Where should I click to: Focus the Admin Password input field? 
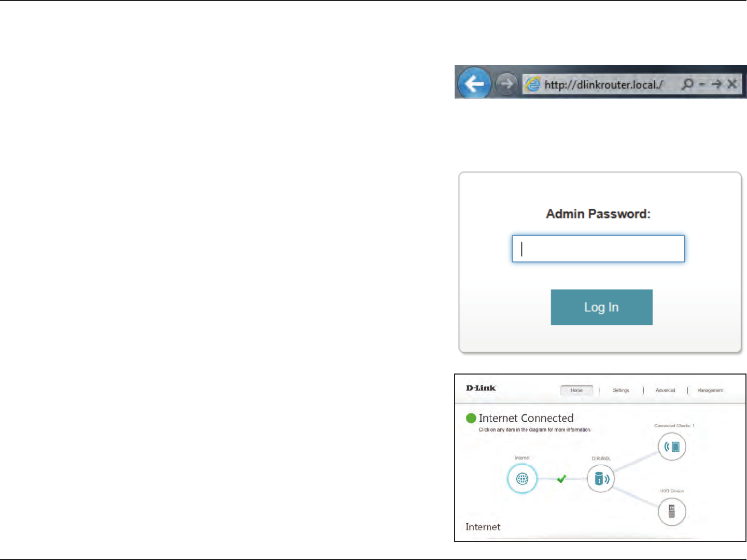[598, 249]
